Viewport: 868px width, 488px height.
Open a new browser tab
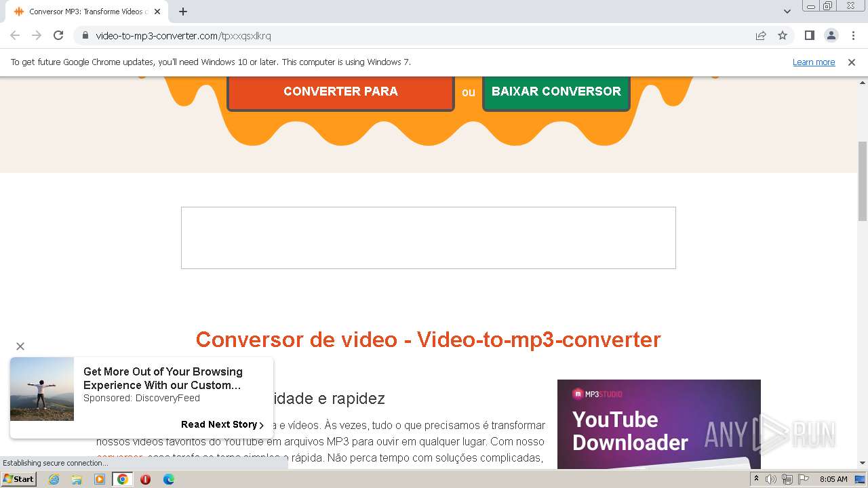[x=183, y=12]
